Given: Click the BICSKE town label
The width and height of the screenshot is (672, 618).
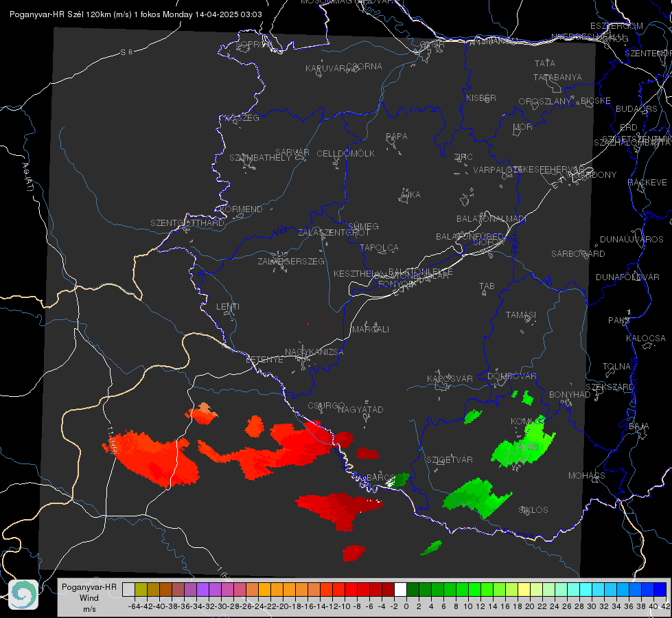Looking at the screenshot, I should 596,101.
